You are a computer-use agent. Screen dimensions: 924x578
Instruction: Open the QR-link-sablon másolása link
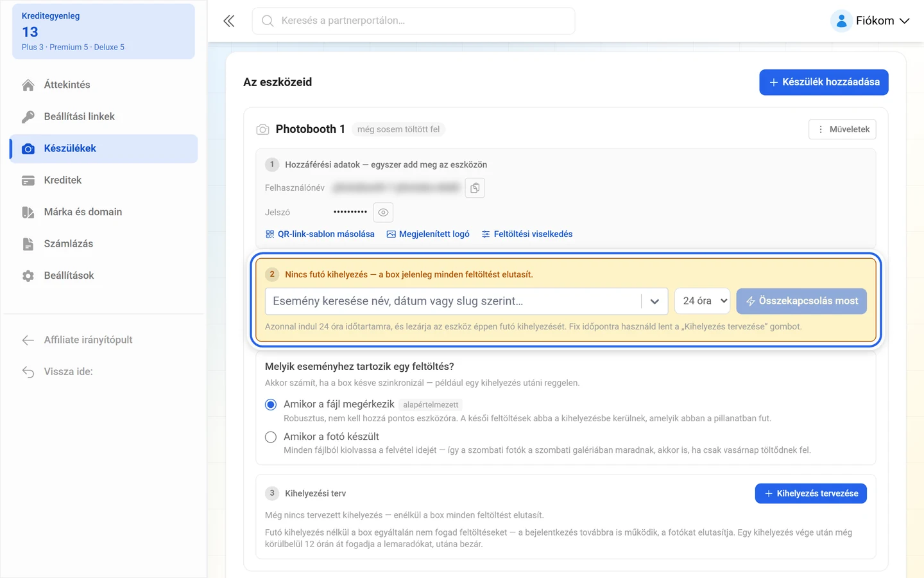click(320, 234)
